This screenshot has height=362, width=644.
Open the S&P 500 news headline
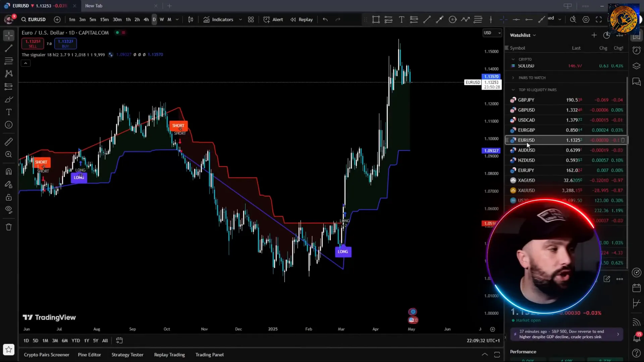[x=567, y=334]
